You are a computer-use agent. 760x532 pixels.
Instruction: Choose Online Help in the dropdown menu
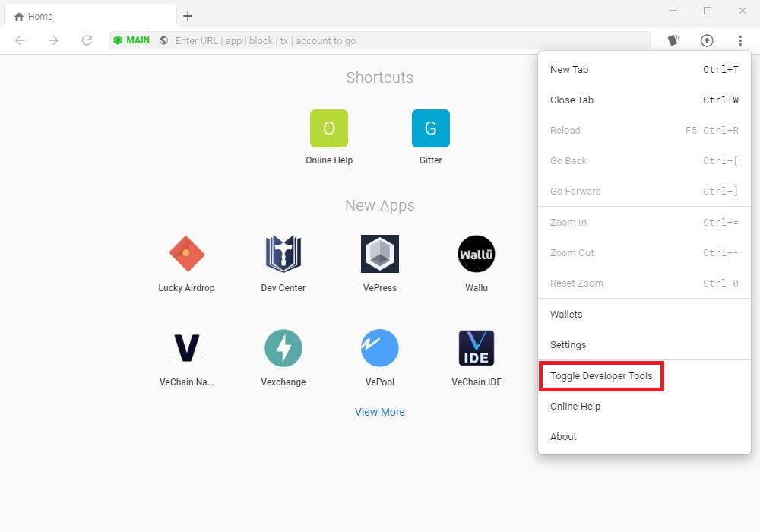coord(644,406)
